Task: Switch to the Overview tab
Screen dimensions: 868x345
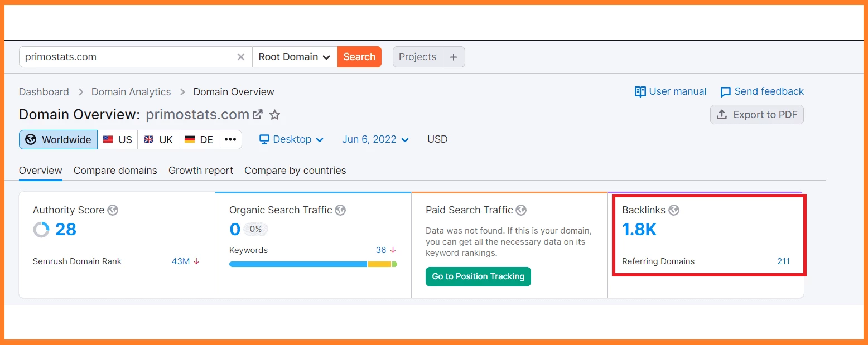Action: (41, 171)
